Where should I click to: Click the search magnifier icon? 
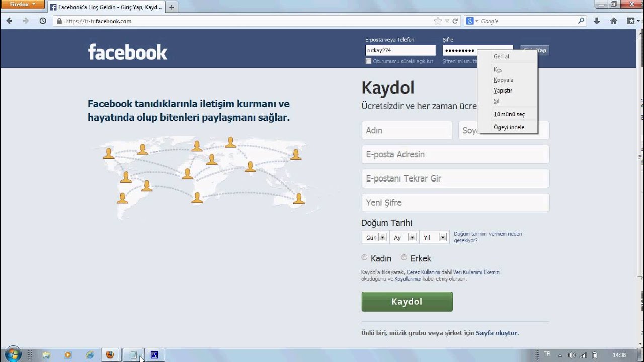[581, 21]
